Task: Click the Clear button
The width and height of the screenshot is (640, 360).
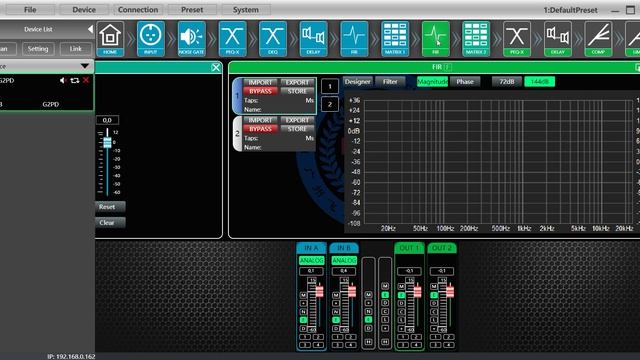Action: (x=110, y=222)
